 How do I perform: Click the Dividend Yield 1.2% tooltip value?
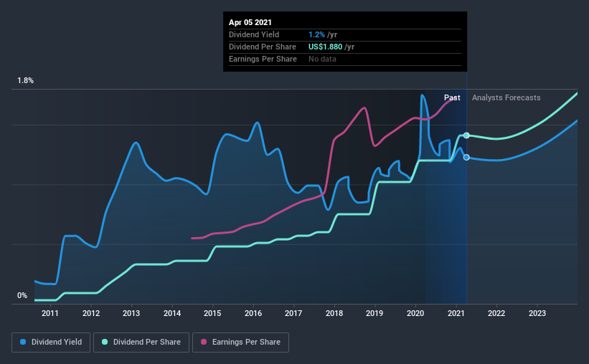click(316, 34)
